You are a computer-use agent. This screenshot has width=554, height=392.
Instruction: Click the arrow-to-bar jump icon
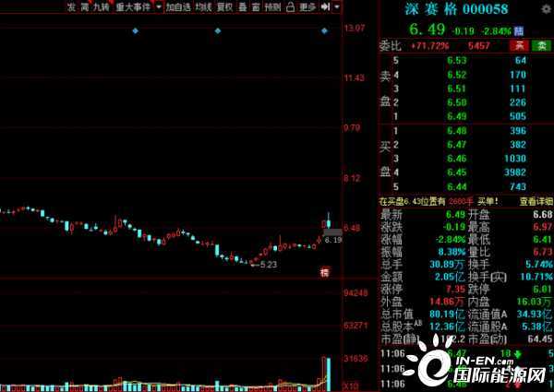pyautogui.click(x=325, y=6)
